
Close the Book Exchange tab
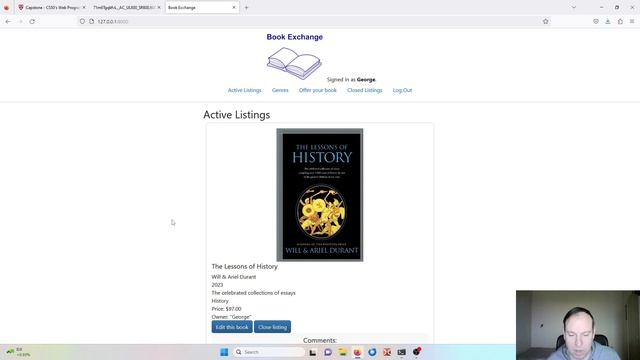click(x=234, y=7)
